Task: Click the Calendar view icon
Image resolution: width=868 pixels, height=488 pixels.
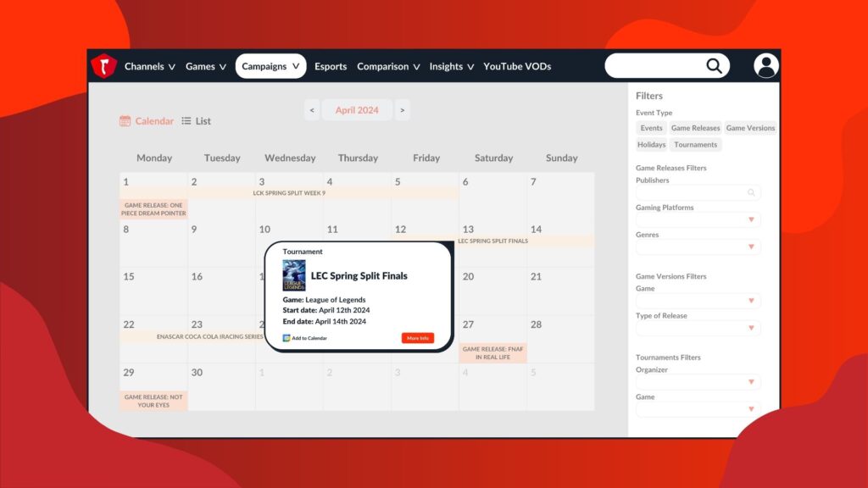Action: pyautogui.click(x=125, y=120)
